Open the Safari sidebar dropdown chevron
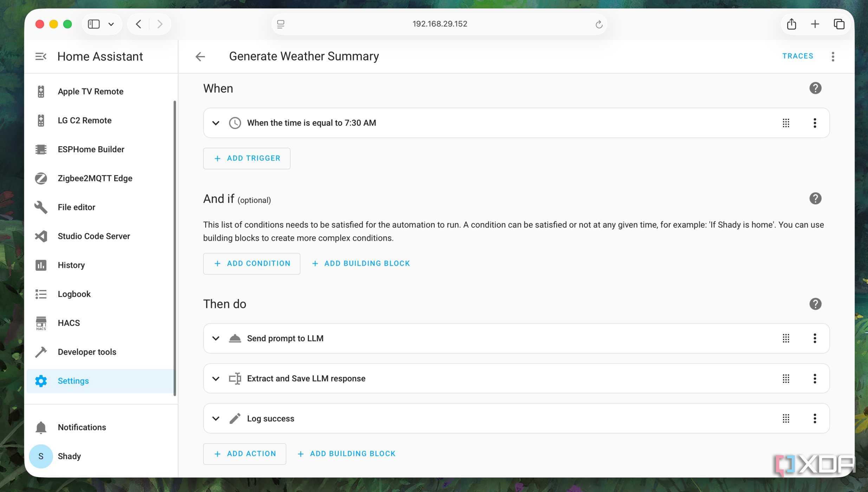This screenshot has width=868, height=492. (x=111, y=24)
